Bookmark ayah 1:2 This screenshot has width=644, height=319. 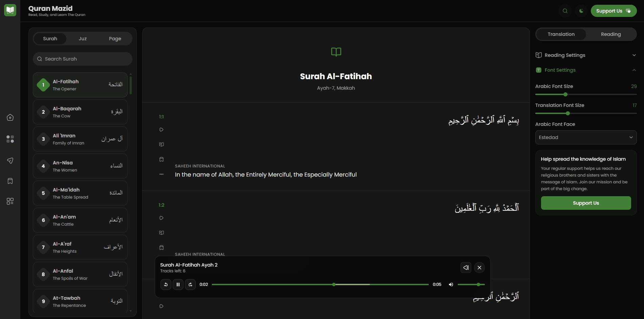point(162,248)
